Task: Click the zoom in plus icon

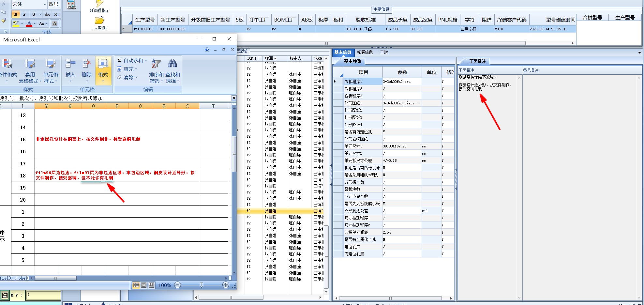Action: coord(226,285)
